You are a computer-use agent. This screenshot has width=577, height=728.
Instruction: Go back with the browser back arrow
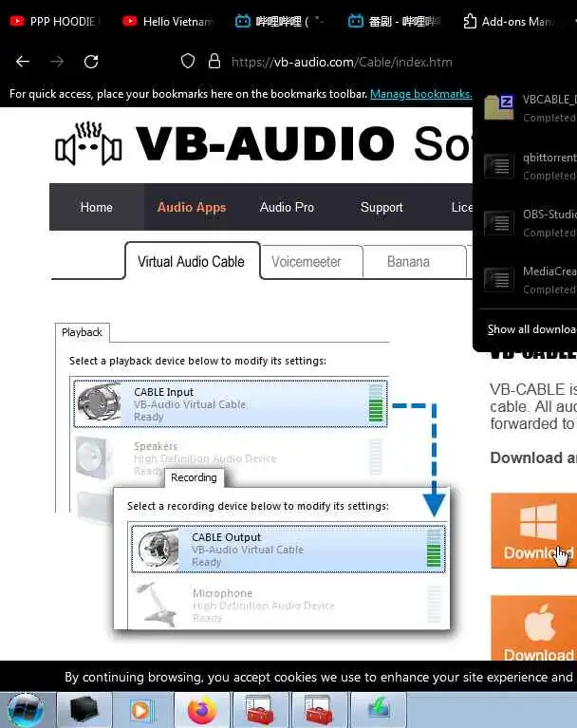[x=22, y=62]
